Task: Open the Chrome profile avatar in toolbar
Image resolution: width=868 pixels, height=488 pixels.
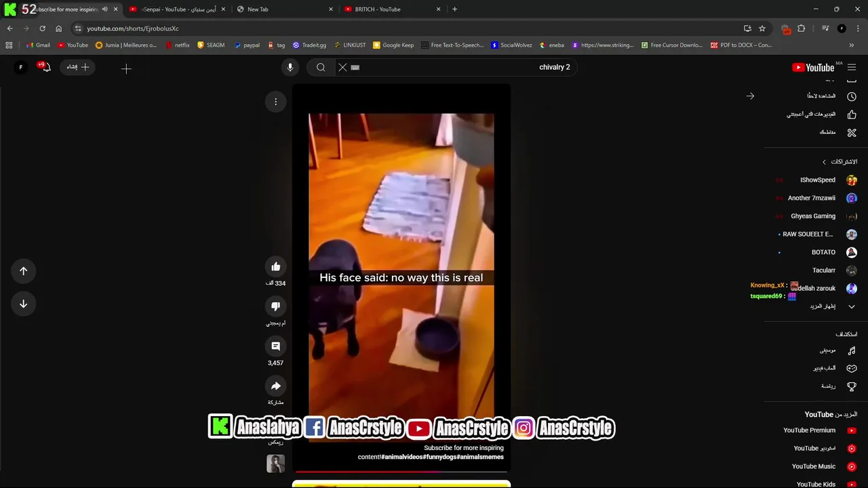Action: point(842,28)
